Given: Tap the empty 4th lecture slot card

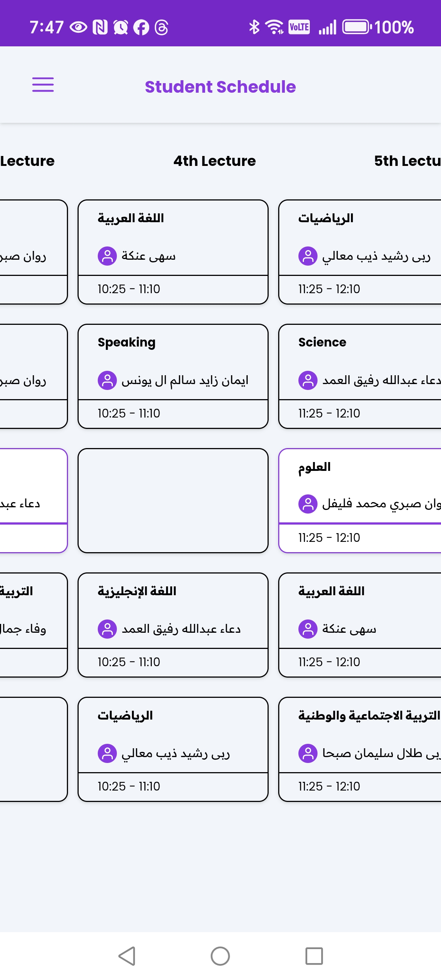Looking at the screenshot, I should (x=173, y=500).
